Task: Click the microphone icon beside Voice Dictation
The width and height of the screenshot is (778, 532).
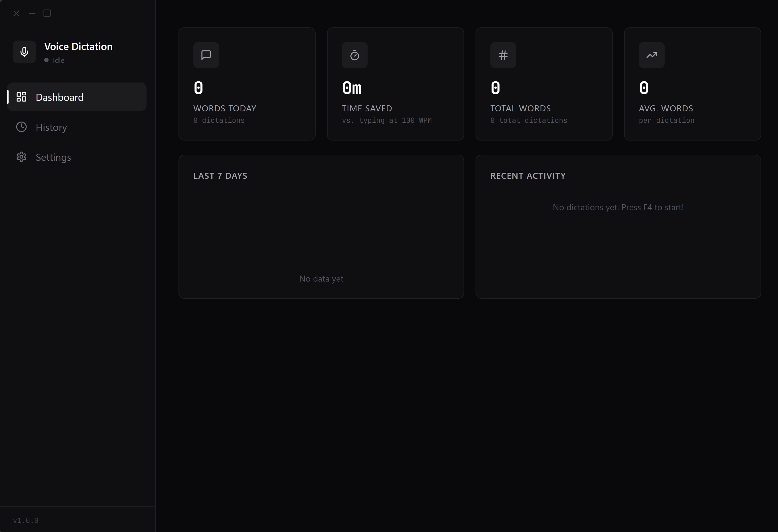Action: 24,52
